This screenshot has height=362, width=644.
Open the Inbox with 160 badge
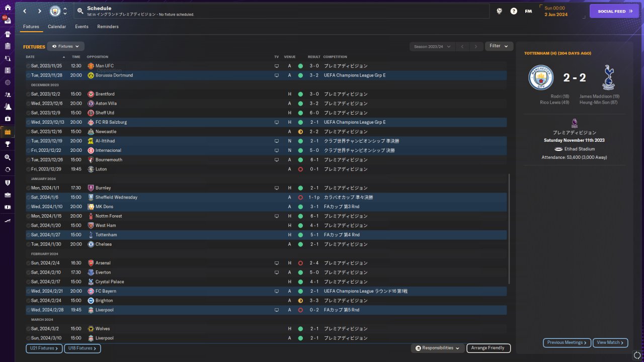[8, 21]
